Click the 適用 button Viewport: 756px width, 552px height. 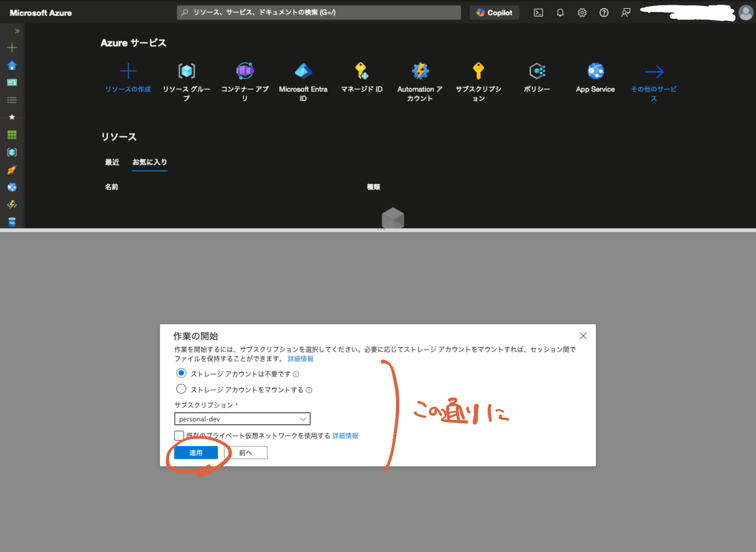[x=196, y=453]
